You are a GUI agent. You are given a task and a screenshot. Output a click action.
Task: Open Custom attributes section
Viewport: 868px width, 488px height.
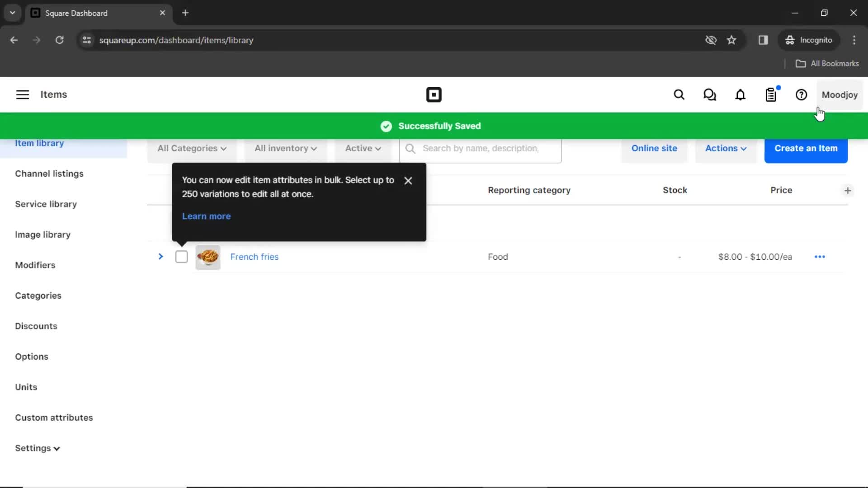[54, 418]
